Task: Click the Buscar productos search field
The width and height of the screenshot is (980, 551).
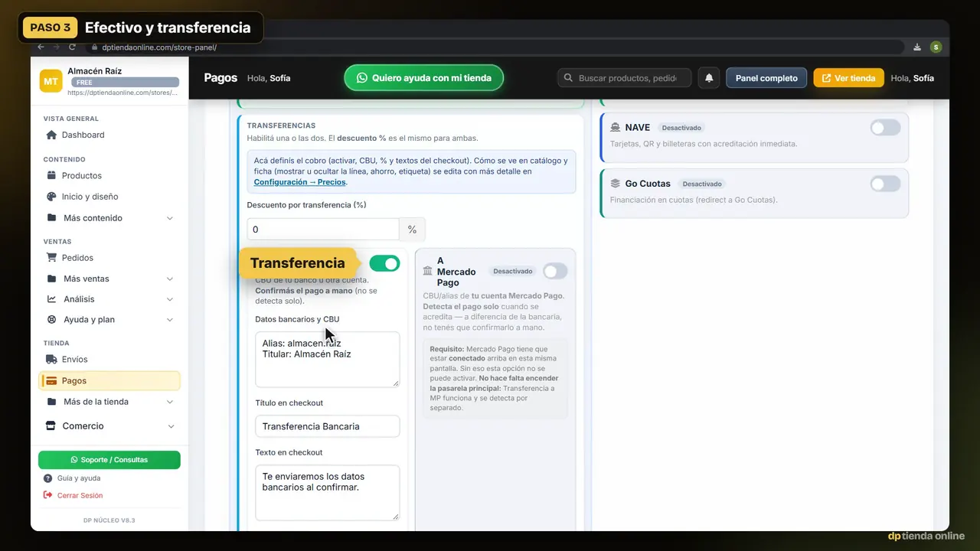Action: click(625, 78)
